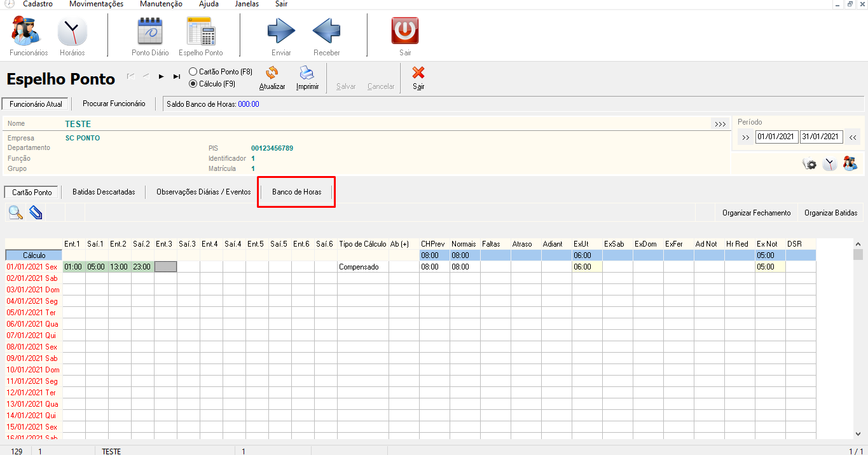This screenshot has height=455, width=868.
Task: Click the Compensado cell in Tipo de Cálculo
Action: [x=363, y=267]
